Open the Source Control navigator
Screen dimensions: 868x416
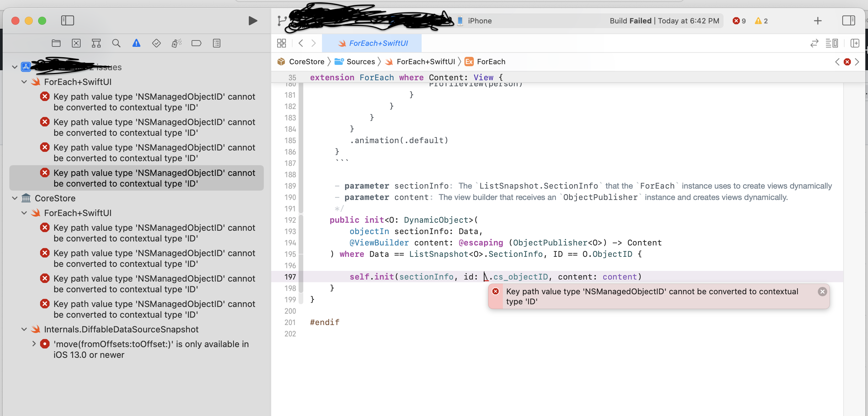click(76, 43)
